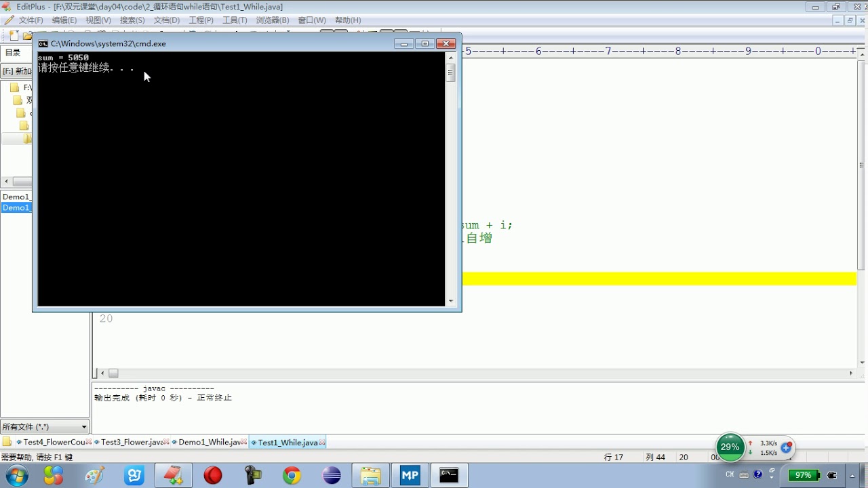Open the paint palette app in taskbar
The image size is (868, 488).
pyautogui.click(x=94, y=476)
